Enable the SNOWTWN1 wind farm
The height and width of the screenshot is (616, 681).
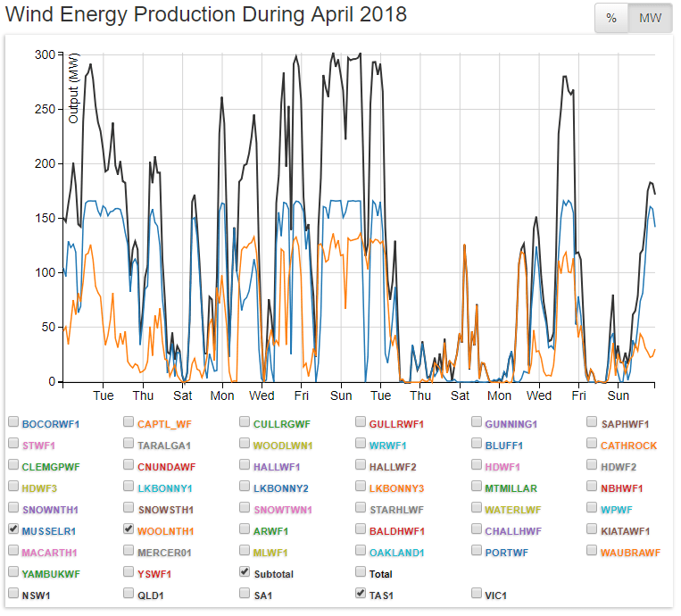(245, 508)
